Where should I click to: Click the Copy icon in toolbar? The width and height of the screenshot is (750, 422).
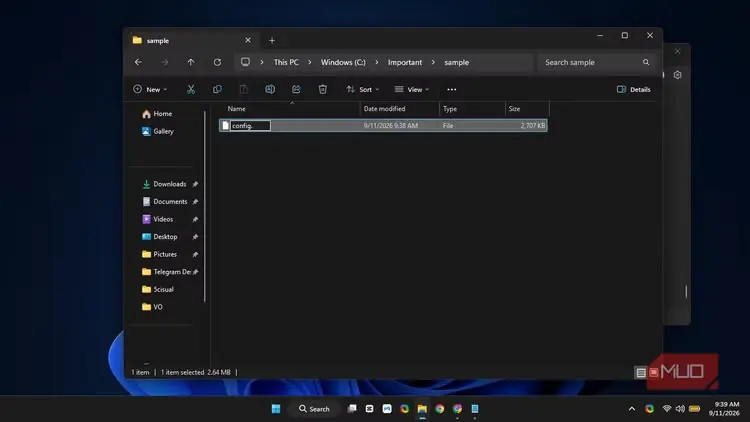217,89
